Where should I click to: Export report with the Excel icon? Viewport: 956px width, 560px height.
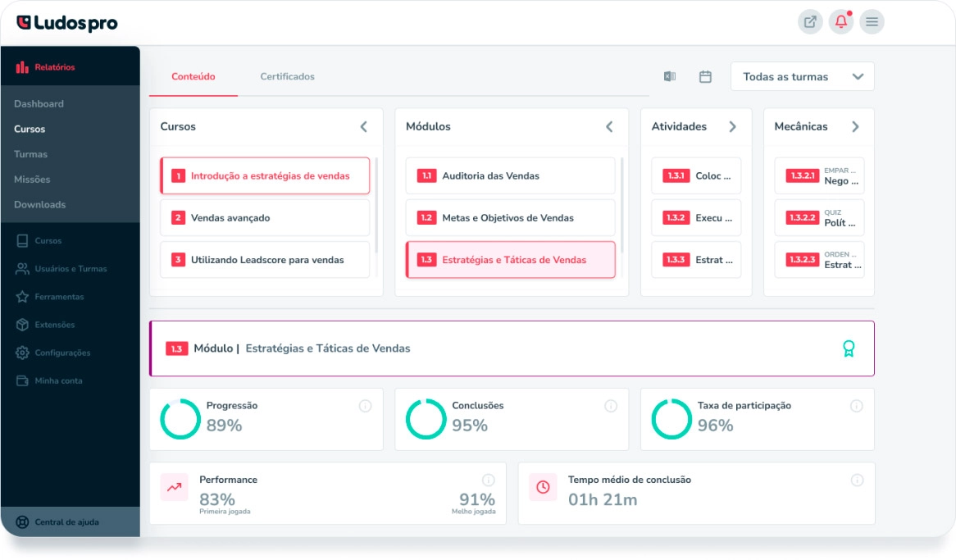click(669, 76)
